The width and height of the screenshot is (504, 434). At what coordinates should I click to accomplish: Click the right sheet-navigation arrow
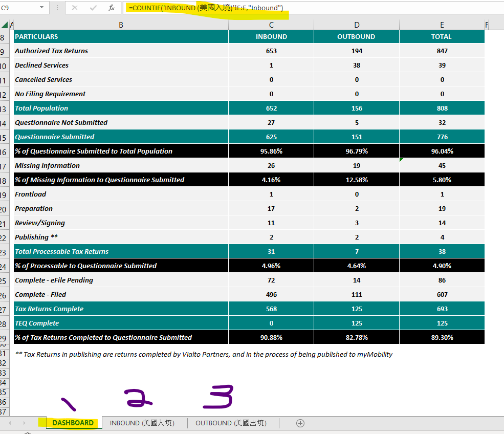(x=24, y=423)
